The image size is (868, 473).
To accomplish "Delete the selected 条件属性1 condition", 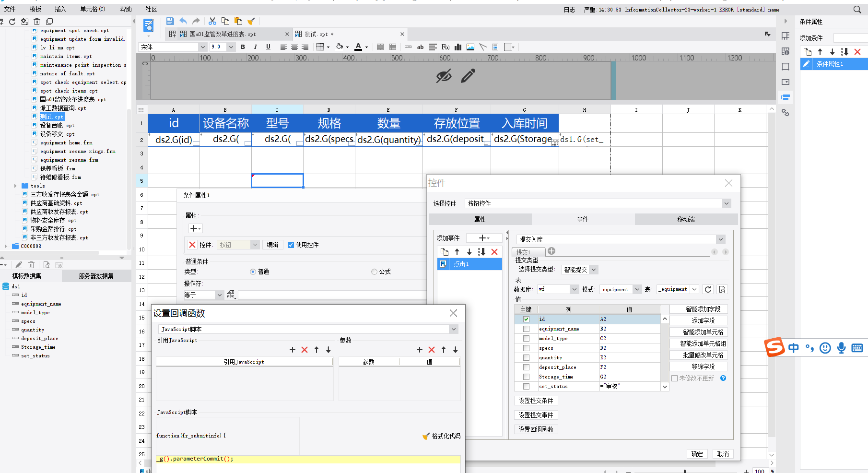I will click(857, 52).
